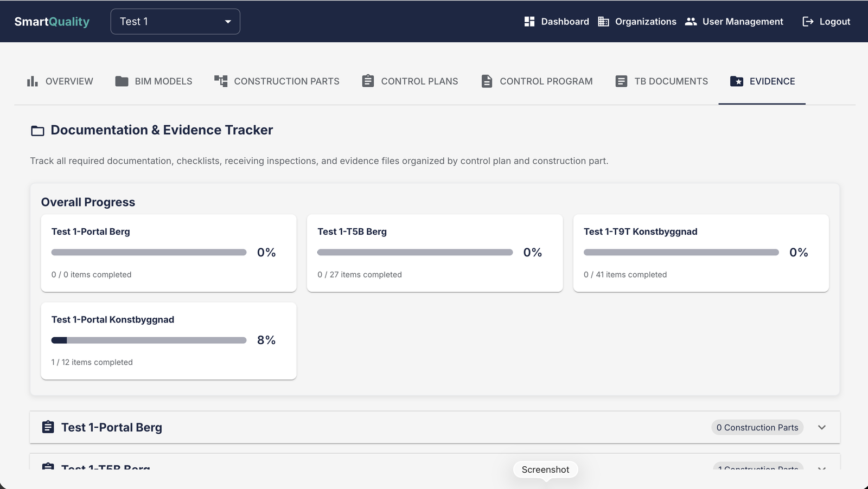
Task: Click the Organizations building icon
Action: (x=603, y=22)
